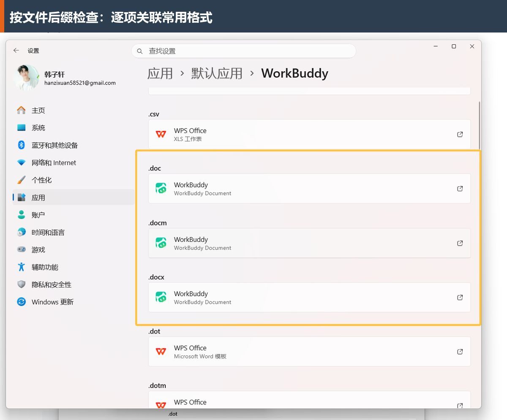Open the external link icon for .docx
The image size is (507, 420).
[460, 297]
